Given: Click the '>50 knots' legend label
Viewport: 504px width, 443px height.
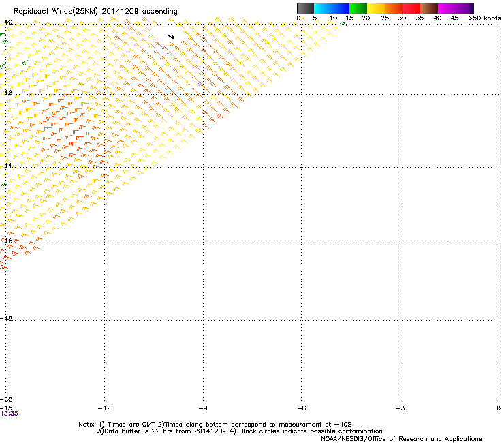Looking at the screenshot, I should tap(484, 18).
